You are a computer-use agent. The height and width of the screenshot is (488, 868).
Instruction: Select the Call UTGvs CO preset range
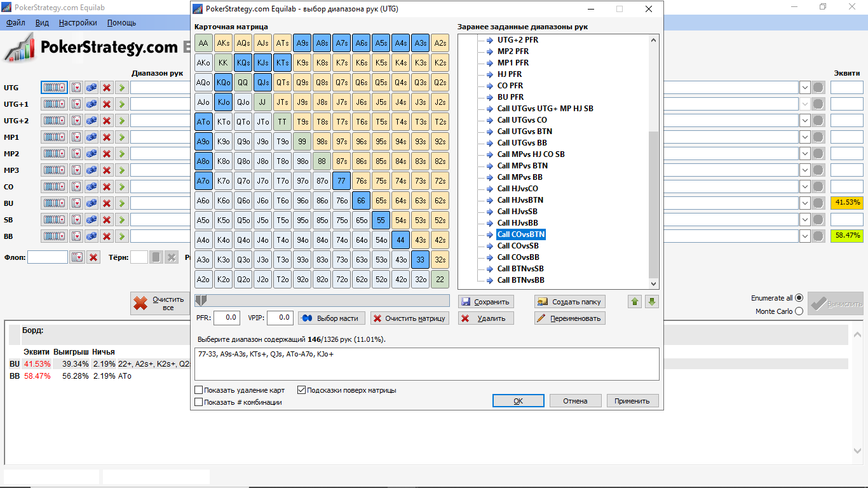522,120
